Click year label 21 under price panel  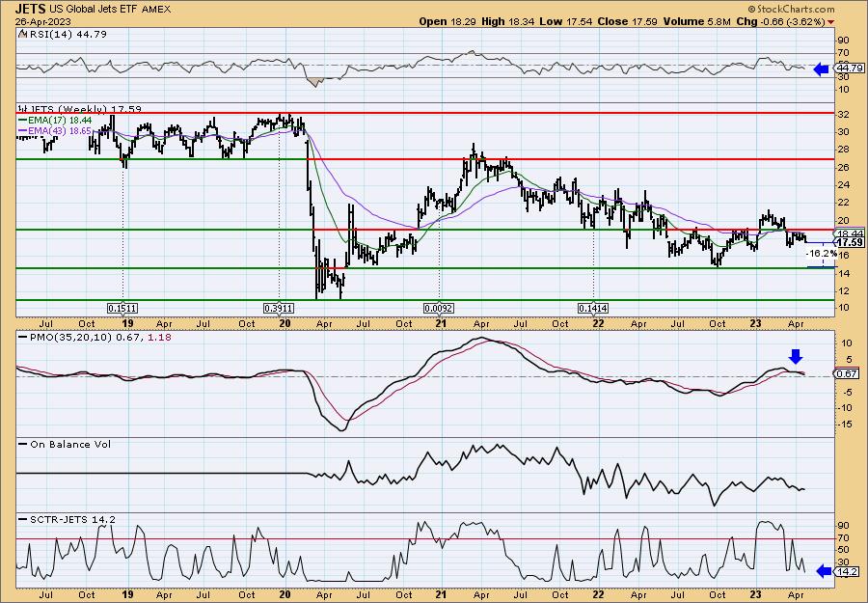coord(441,323)
